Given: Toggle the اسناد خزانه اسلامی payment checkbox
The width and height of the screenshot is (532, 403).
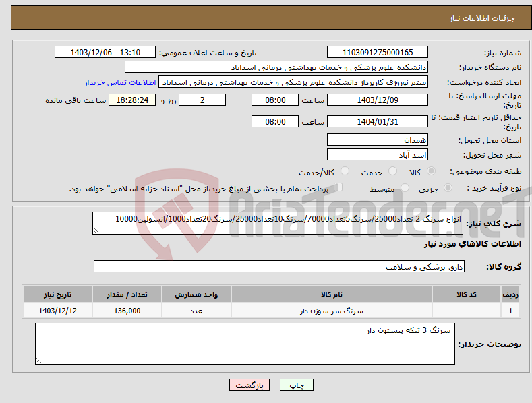Looking at the screenshot, I should (x=338, y=187).
